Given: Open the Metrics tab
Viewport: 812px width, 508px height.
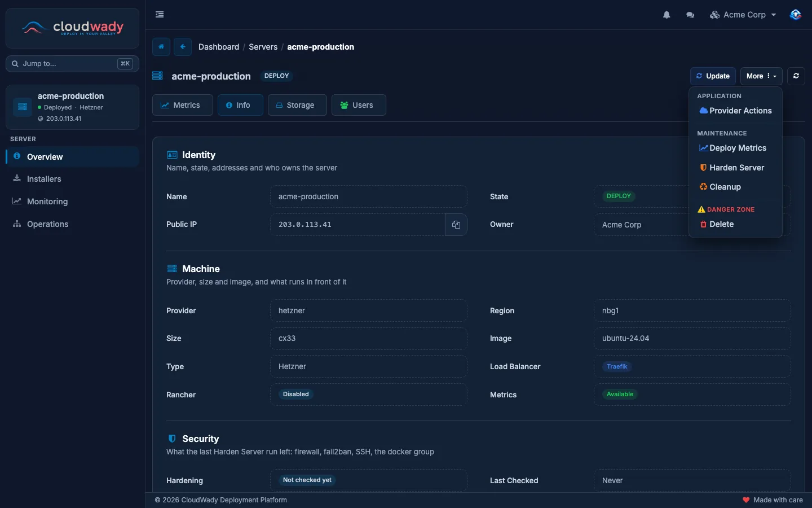Looking at the screenshot, I should click(182, 105).
